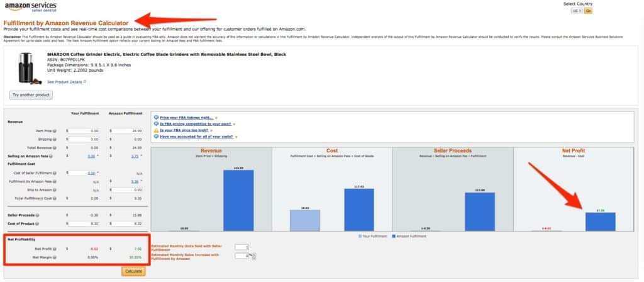Open 'Have you accounted for all of your costs?' link
The width and height of the screenshot is (644, 282).
tap(196, 137)
